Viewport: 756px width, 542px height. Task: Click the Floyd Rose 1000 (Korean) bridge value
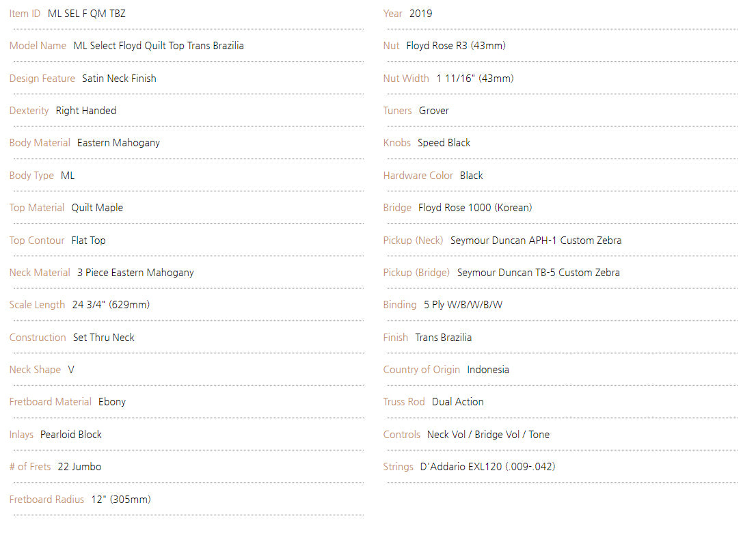tap(475, 208)
